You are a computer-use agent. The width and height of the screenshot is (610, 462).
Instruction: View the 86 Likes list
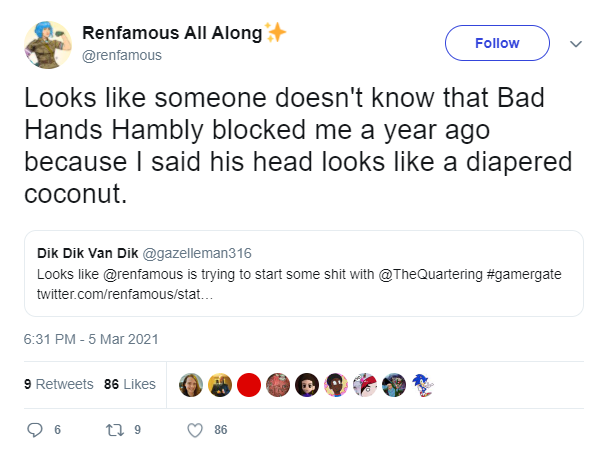pyautogui.click(x=130, y=384)
